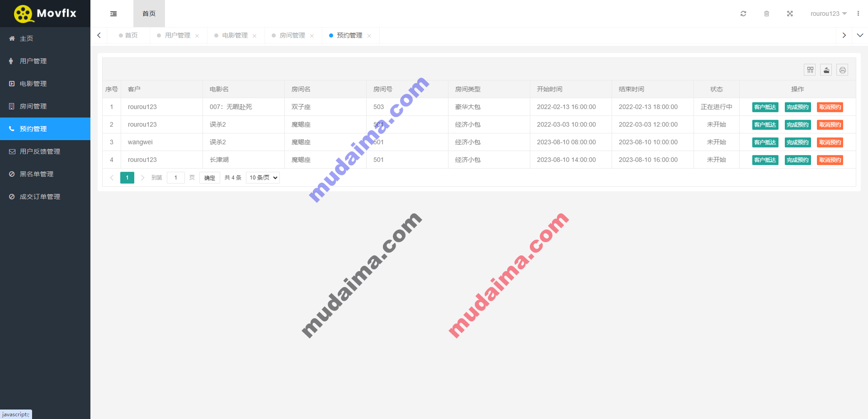Go to next page with pagination arrow

click(x=142, y=178)
